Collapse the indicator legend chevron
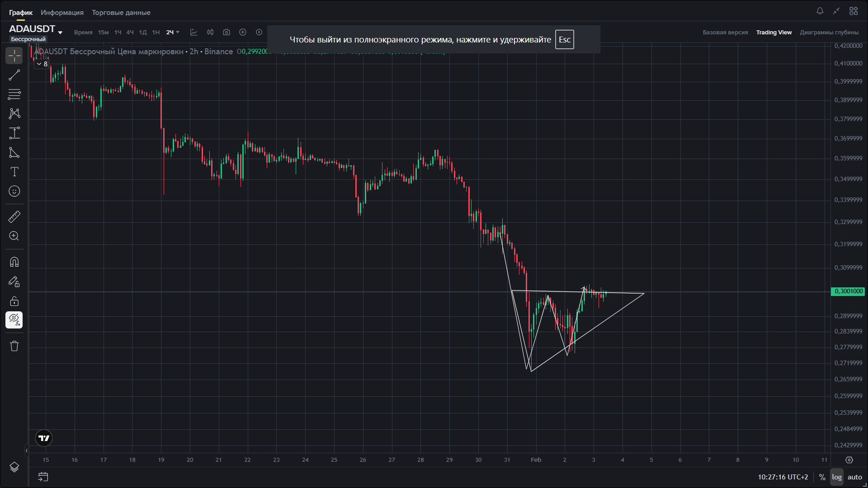The image size is (868, 488). [39, 64]
